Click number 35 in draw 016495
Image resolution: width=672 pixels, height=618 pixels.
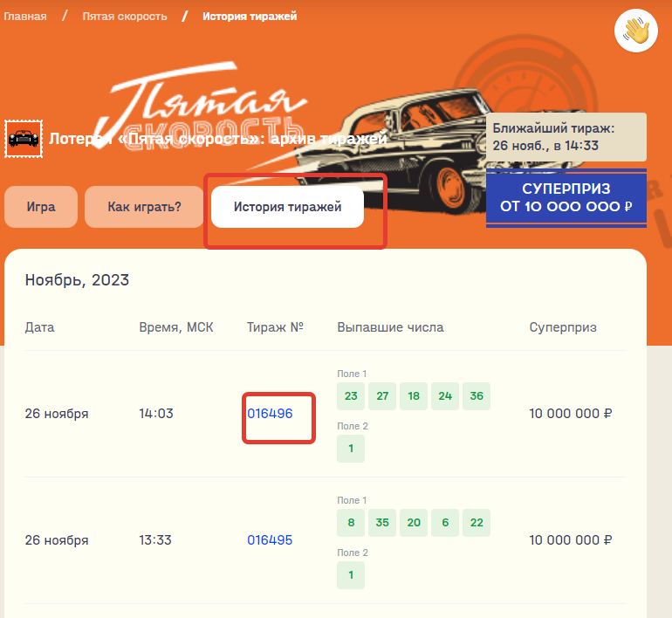pyautogui.click(x=382, y=523)
